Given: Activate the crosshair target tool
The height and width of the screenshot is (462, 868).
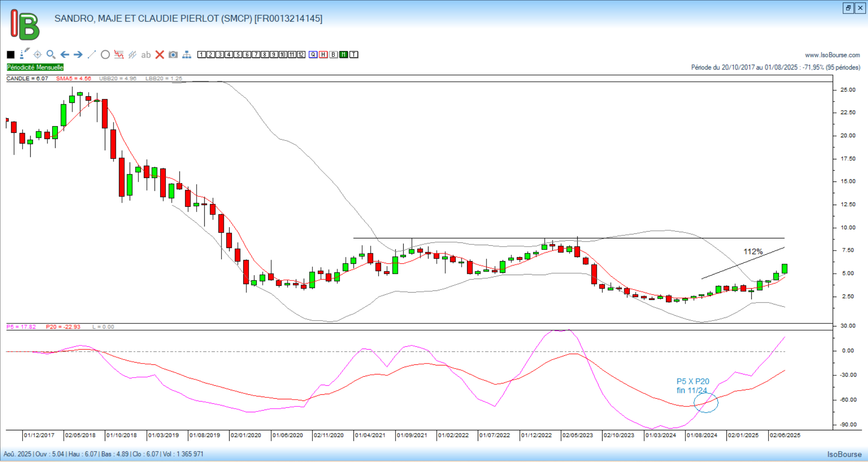Looking at the screenshot, I should click(38, 55).
